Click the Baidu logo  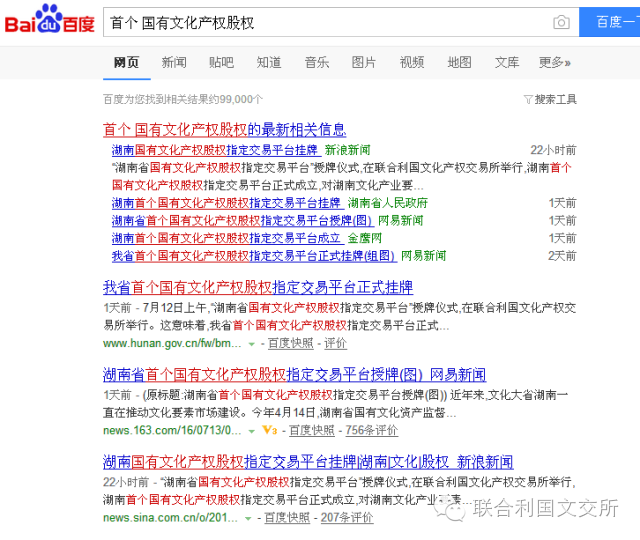coord(49,19)
